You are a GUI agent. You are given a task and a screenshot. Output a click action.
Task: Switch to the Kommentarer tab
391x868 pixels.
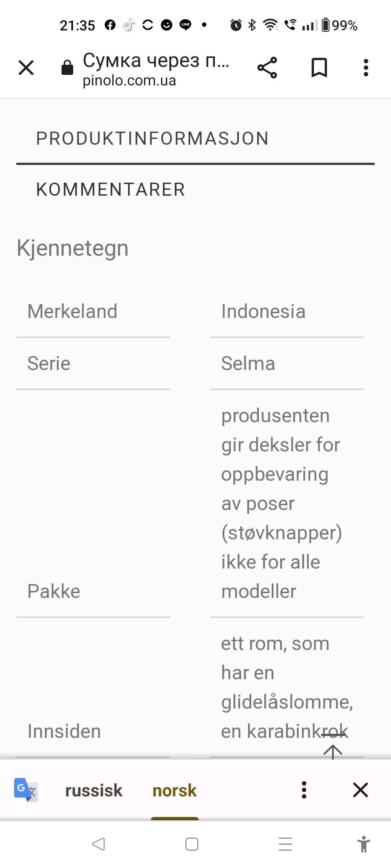click(x=111, y=190)
